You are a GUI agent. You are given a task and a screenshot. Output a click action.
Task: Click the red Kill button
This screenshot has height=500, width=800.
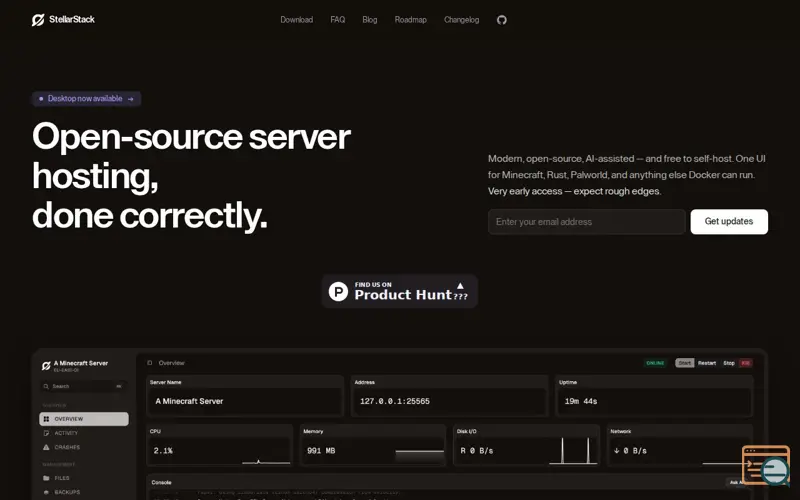(x=746, y=363)
